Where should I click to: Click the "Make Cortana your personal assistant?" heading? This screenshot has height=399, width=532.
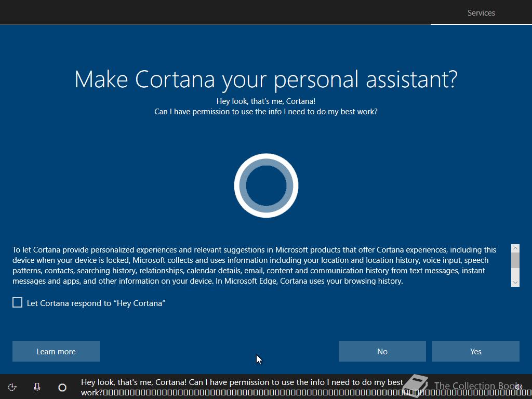[x=266, y=79]
